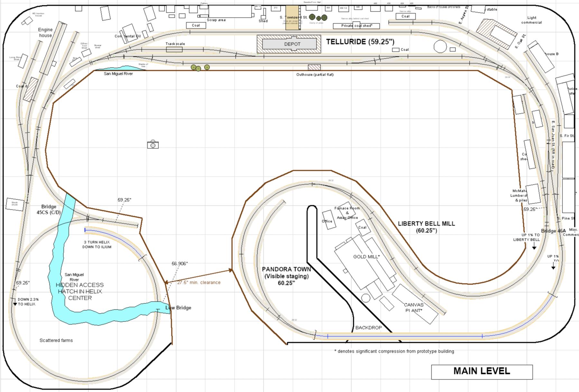Click the CANVAS PLANT building
Screen dimensions: 579x392
coord(415,304)
